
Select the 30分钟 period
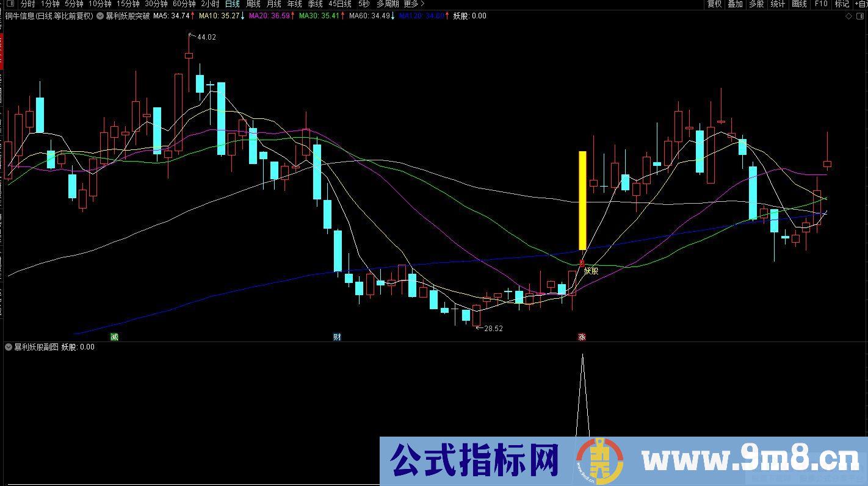156,4
